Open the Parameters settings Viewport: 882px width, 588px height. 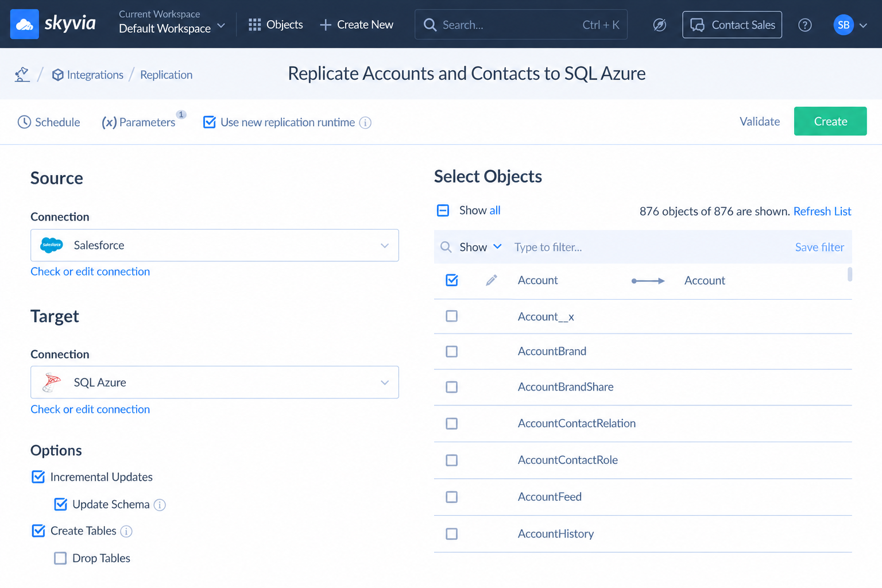[x=138, y=122]
